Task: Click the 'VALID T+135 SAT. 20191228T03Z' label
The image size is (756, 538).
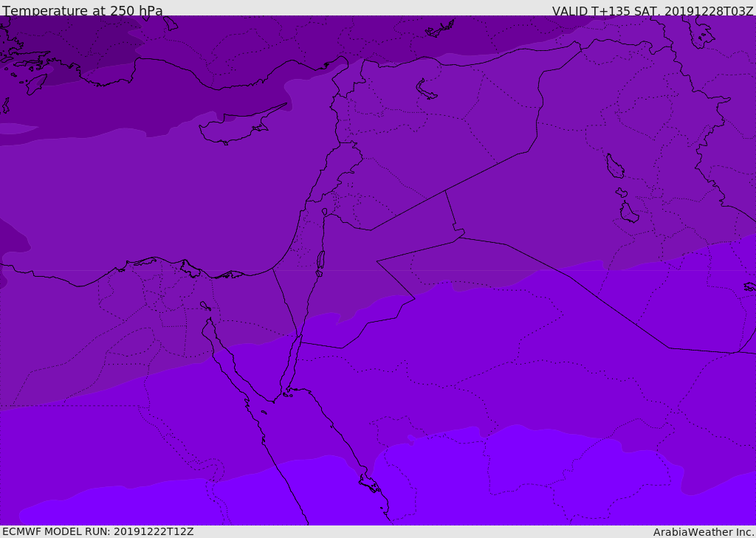Action: pyautogui.click(x=653, y=10)
